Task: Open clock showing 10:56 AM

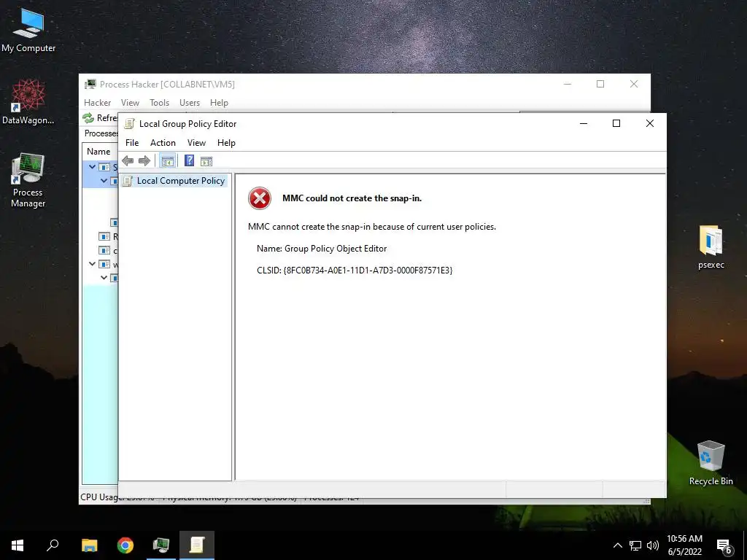Action: (684, 545)
